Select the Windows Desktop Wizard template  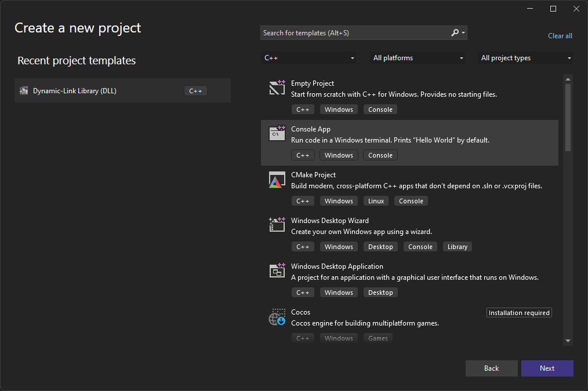click(409, 234)
